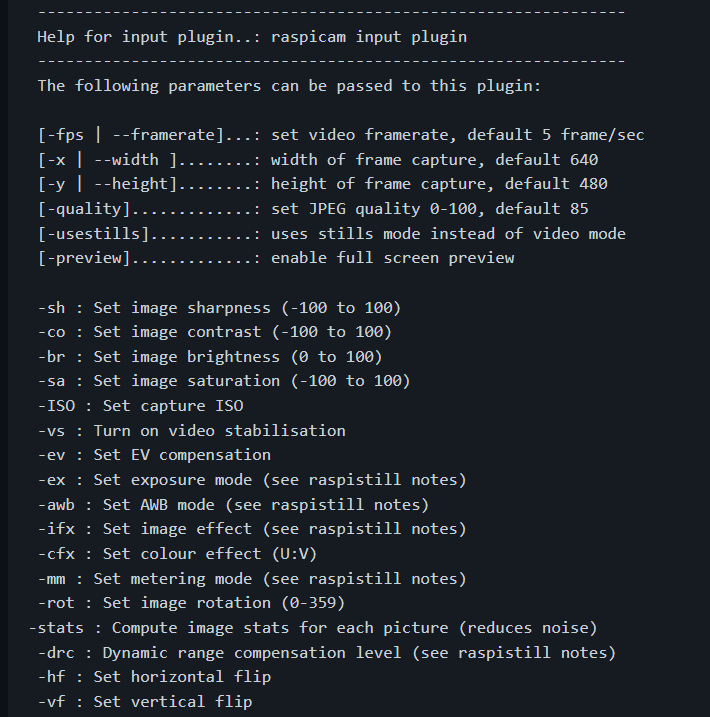Click the --framerate parameter line

pos(341,135)
